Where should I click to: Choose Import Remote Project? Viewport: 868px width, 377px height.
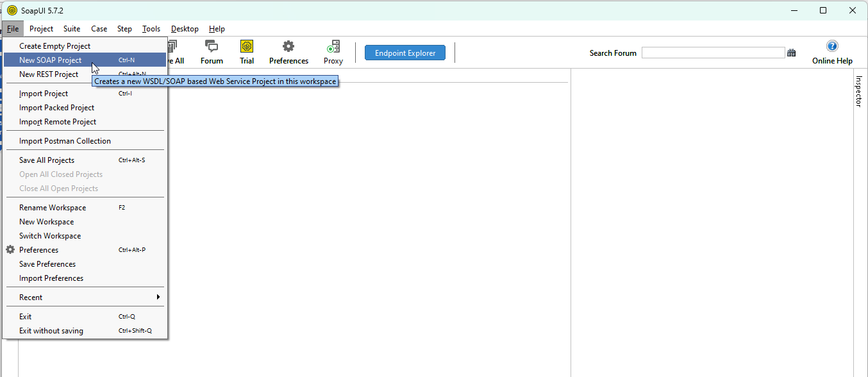[x=85, y=122]
